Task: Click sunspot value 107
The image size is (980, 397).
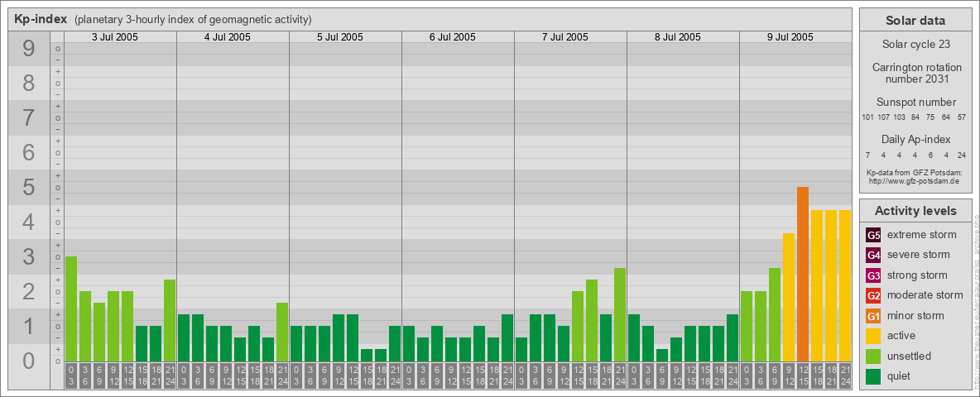Action: point(884,117)
